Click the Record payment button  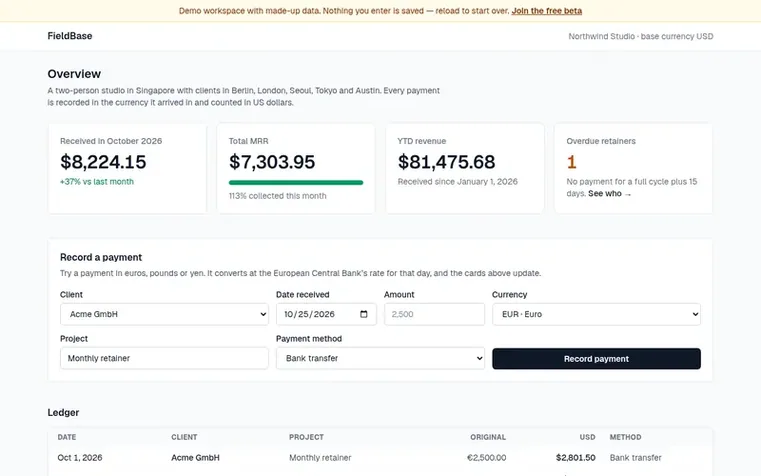point(596,359)
